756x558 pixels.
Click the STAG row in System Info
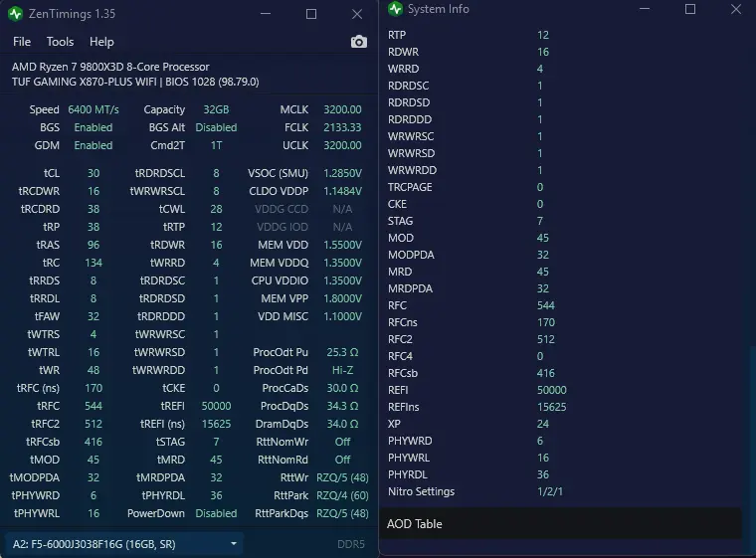point(560,221)
